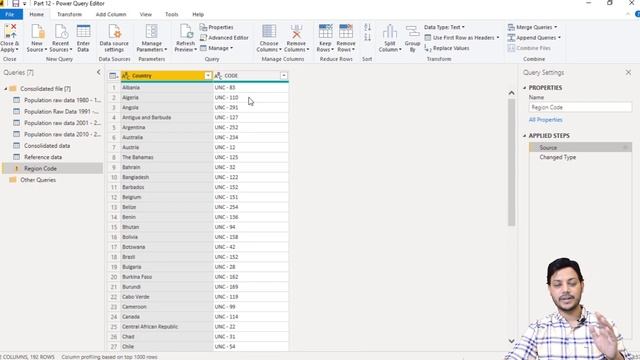The image size is (640, 360).
Task: Click the scroll up arrow
Action: [x=511, y=93]
